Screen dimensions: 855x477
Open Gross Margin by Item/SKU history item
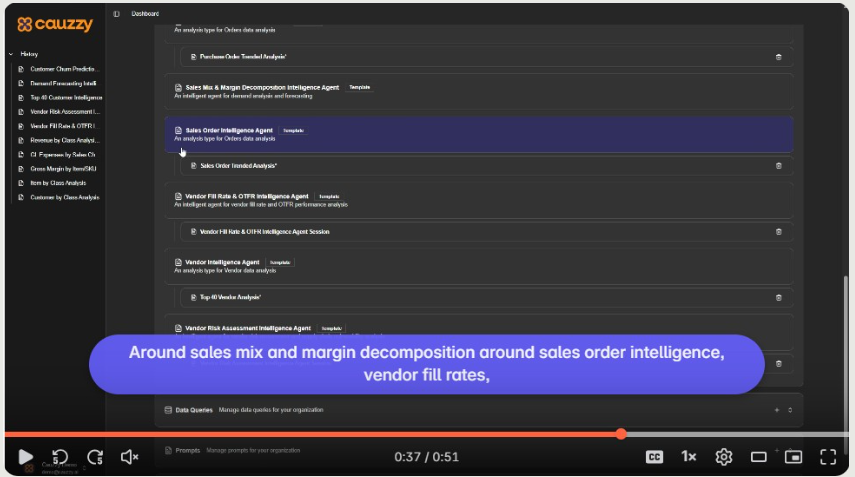59,169
